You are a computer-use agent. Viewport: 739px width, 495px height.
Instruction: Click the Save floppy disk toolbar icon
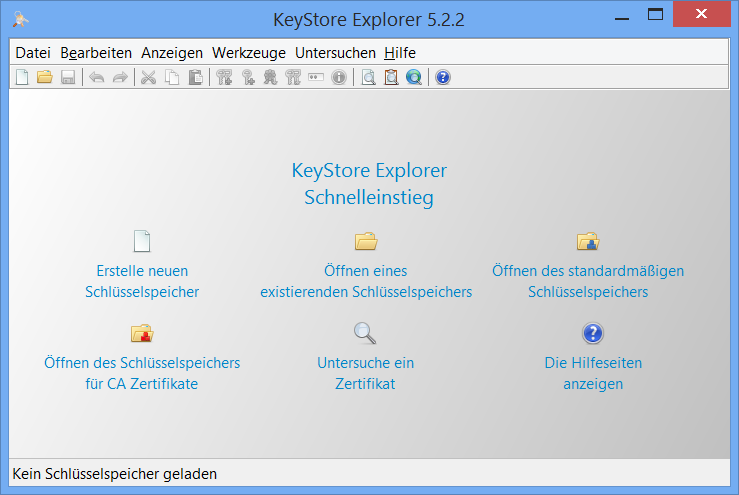click(68, 78)
